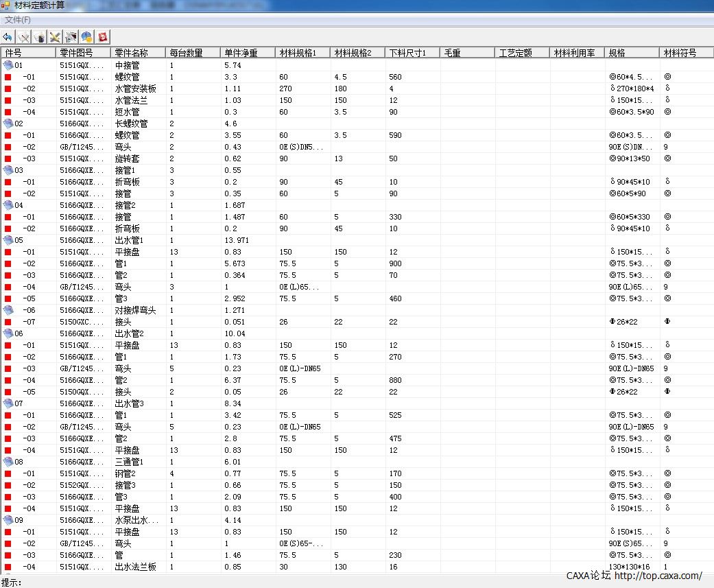
Task: Click red square icon of 水管安装板 row
Action: [x=8, y=89]
